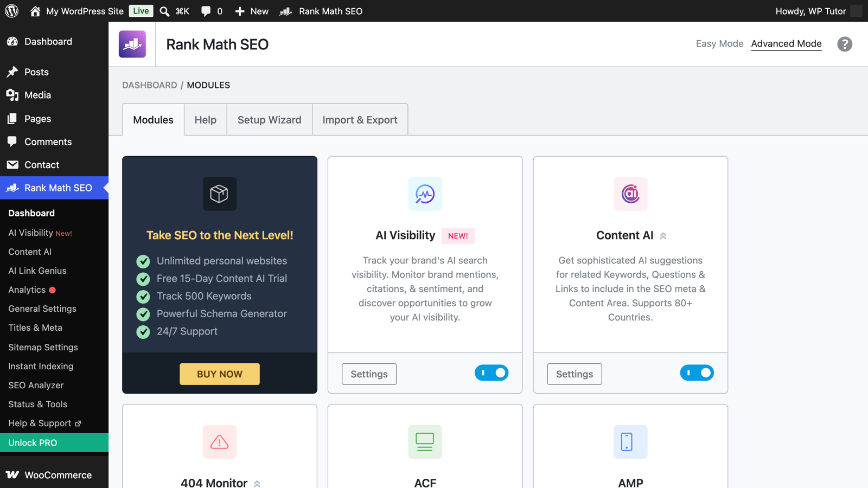Click the AI Visibility module icon
868x488 pixels.
[x=425, y=194]
